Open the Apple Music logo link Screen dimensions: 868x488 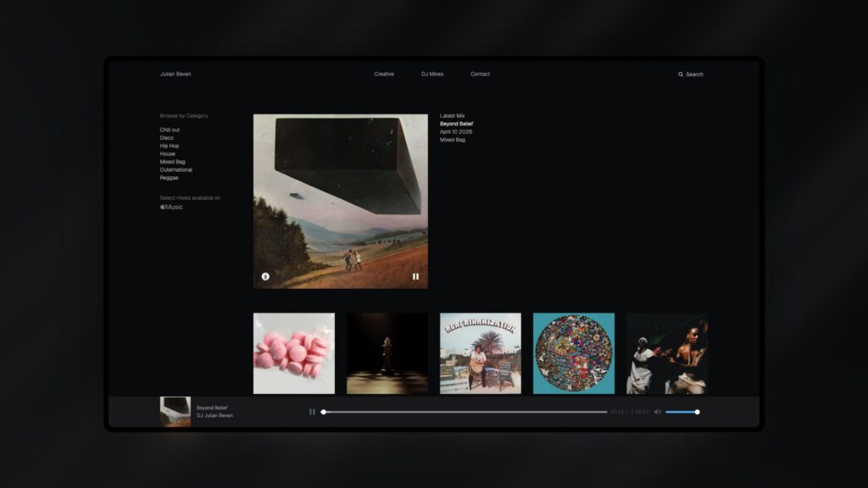point(171,207)
